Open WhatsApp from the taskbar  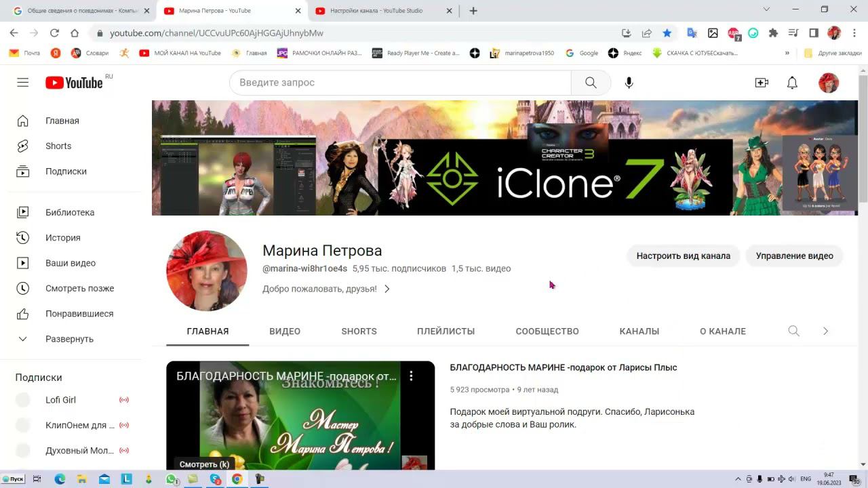tap(171, 479)
